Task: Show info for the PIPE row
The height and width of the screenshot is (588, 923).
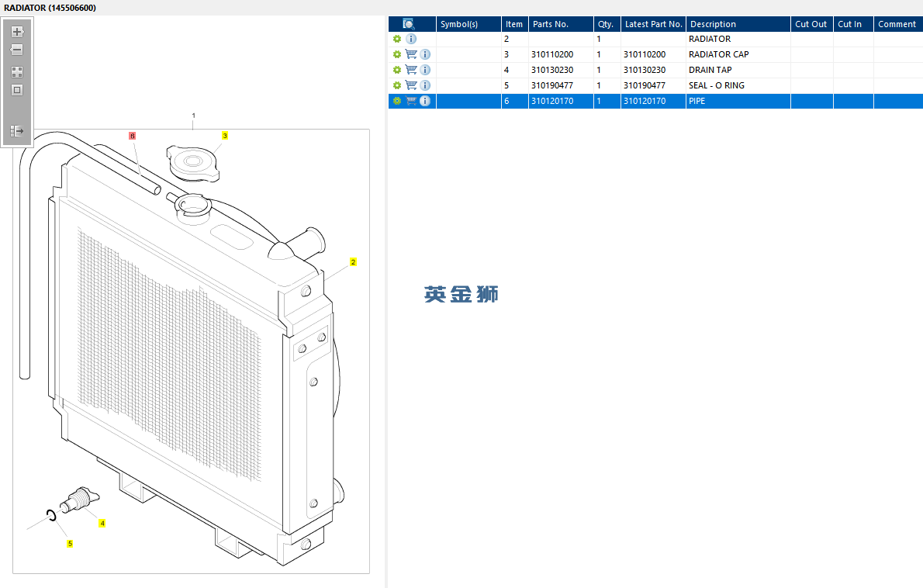Action: click(425, 102)
